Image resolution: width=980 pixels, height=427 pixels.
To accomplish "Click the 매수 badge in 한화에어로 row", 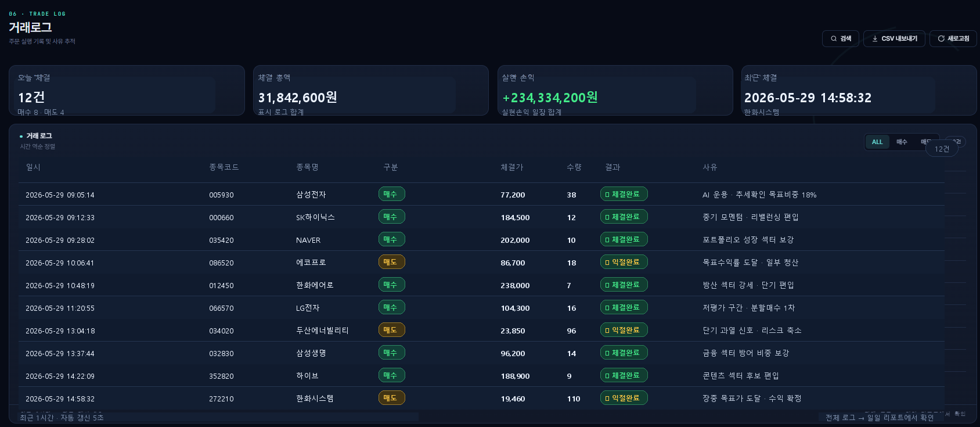I will coord(392,285).
